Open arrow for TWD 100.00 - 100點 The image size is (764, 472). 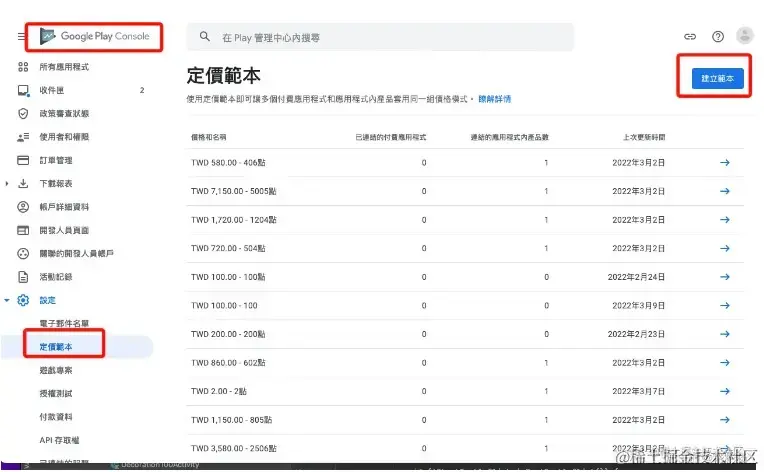(725, 277)
